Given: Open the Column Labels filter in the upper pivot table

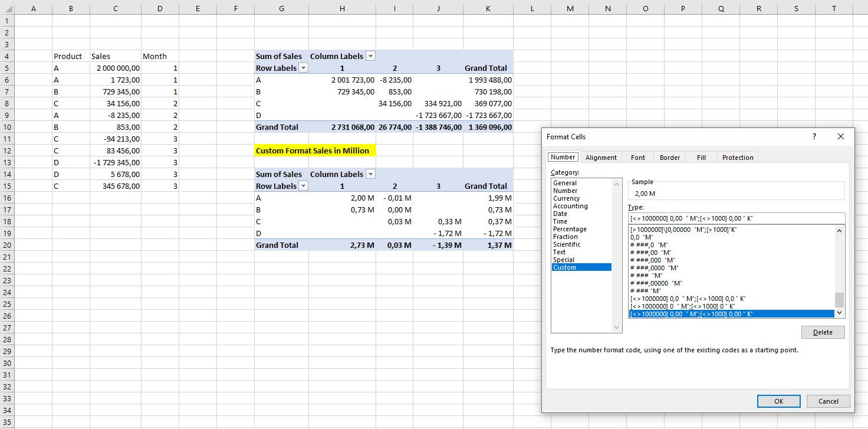Looking at the screenshot, I should coord(370,56).
